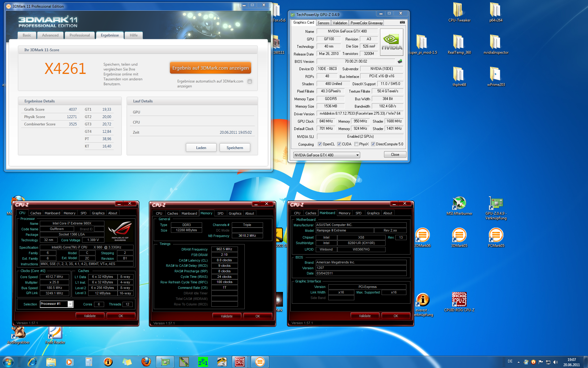This screenshot has width=588, height=368.
Task: Toggle the DirectCompute 5.0 checkbox
Action: 373,144
